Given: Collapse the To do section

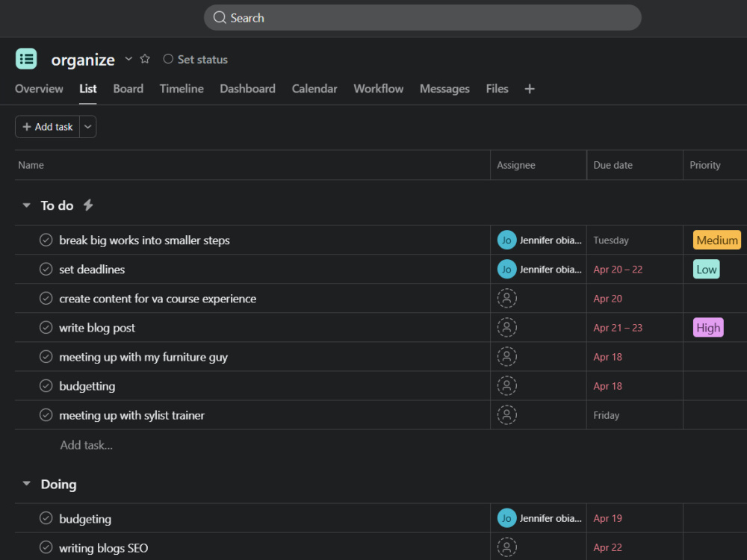Looking at the screenshot, I should tap(26, 205).
